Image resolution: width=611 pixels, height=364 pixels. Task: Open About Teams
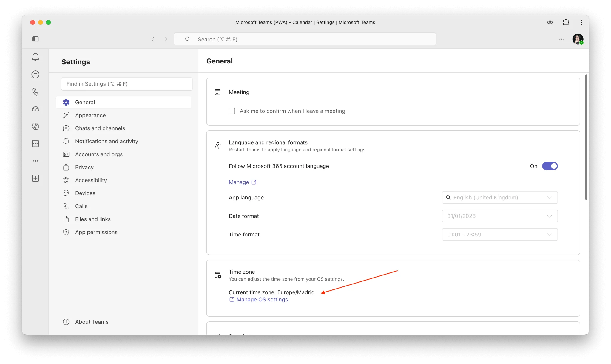[124, 322]
